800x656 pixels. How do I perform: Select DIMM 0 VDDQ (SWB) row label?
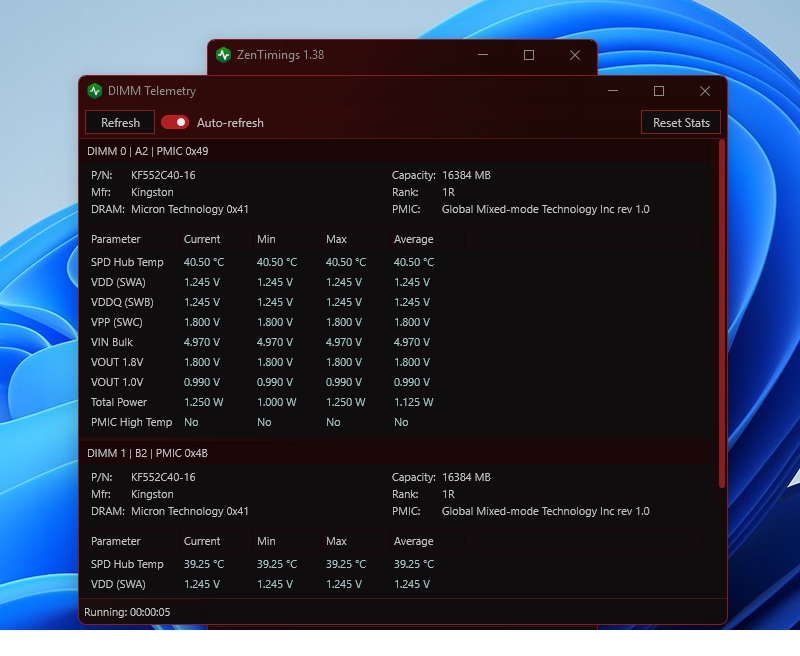(122, 302)
